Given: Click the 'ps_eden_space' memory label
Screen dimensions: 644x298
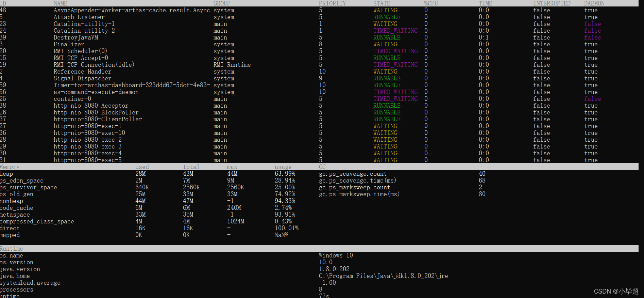Looking at the screenshot, I should pyautogui.click(x=22, y=181).
